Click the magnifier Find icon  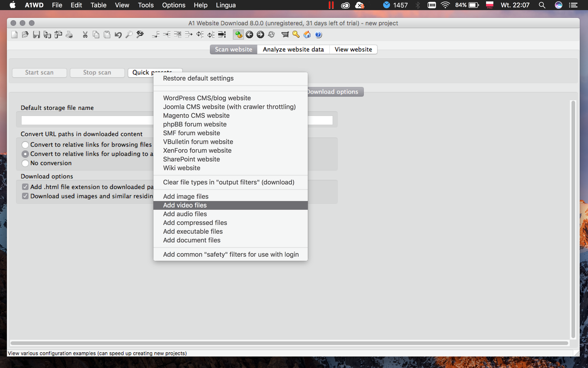click(x=129, y=35)
